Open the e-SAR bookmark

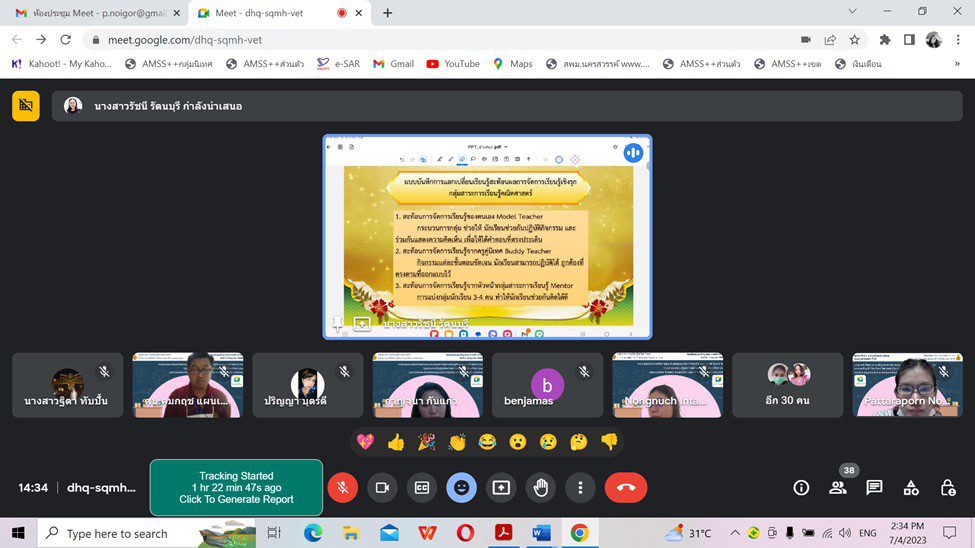pos(338,63)
